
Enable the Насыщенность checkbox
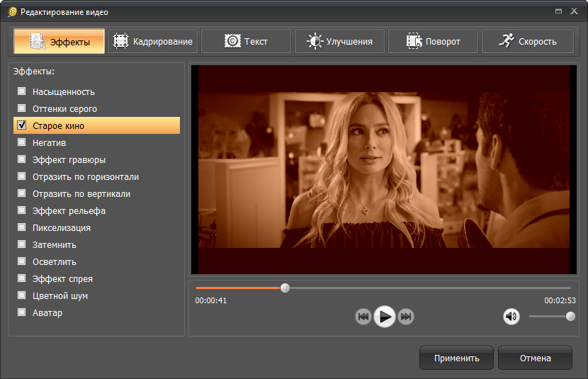click(22, 91)
